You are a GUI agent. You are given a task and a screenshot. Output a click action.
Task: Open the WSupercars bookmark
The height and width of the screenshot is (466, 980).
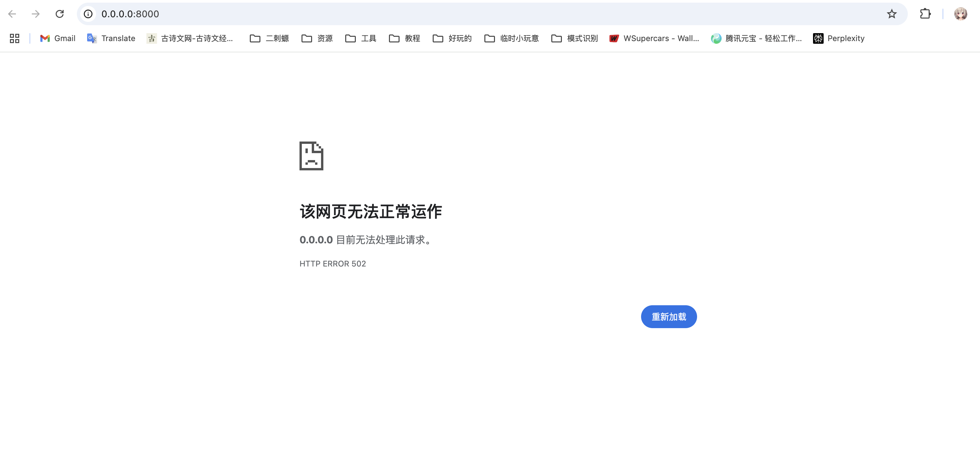click(654, 38)
